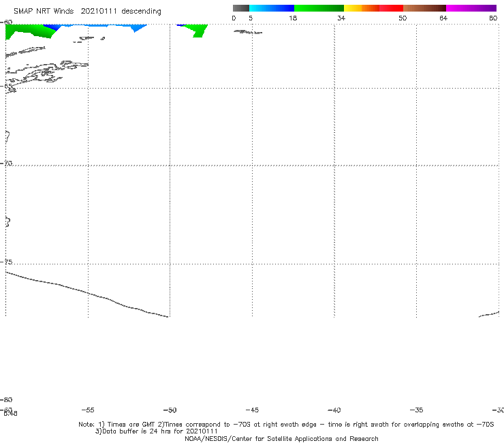Click the longitude label '-35'
504x443 pixels.
click(416, 410)
